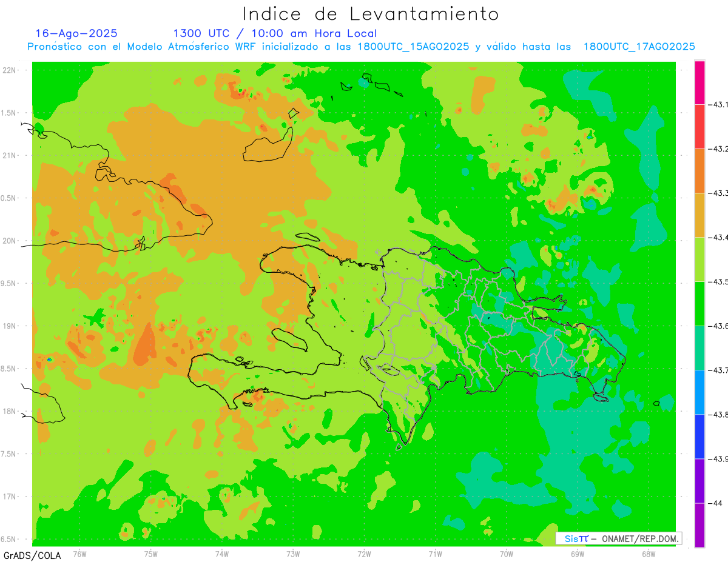728x562 pixels.
Task: Click the 'ONAMET/REP.DOM.' attribution box
Action: (x=618, y=538)
